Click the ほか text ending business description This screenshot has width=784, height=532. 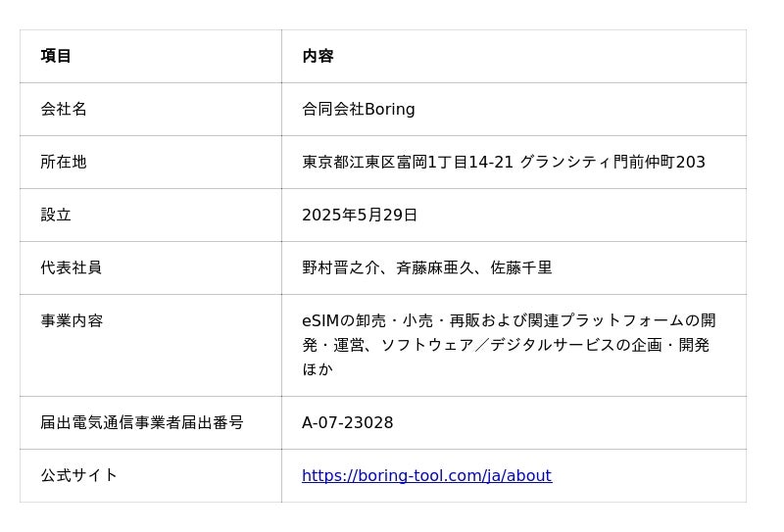tap(318, 369)
